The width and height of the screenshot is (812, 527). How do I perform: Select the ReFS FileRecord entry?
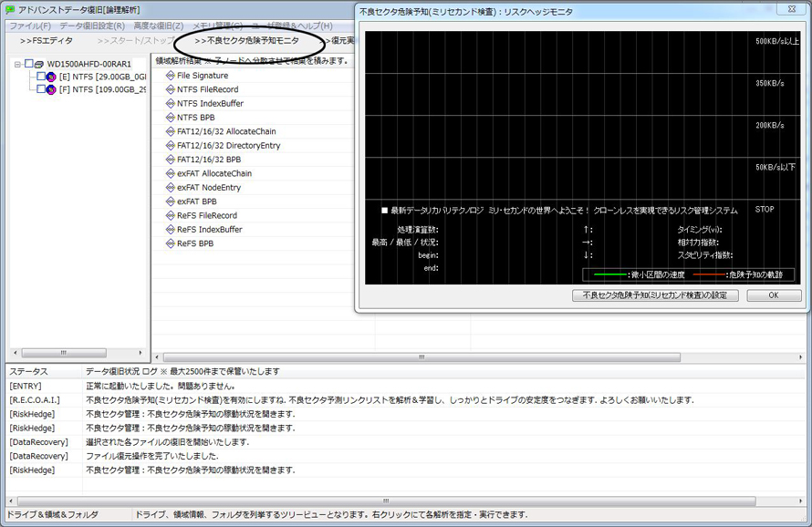coord(207,215)
